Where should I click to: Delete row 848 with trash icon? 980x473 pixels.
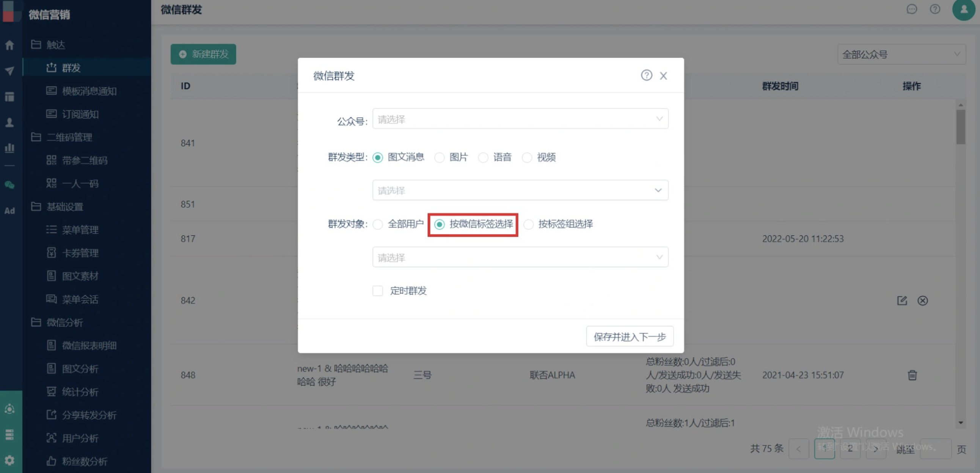[912, 375]
